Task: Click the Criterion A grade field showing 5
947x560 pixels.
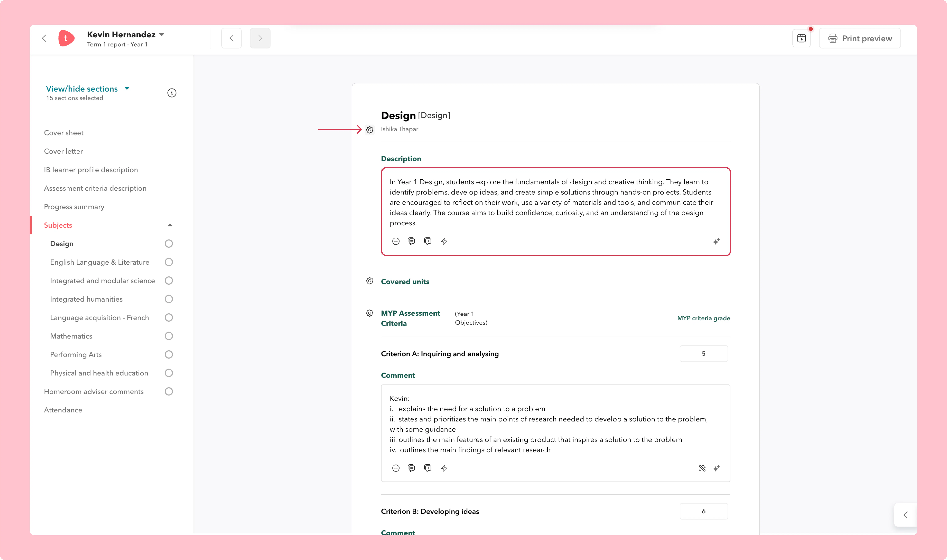Action: 703,354
